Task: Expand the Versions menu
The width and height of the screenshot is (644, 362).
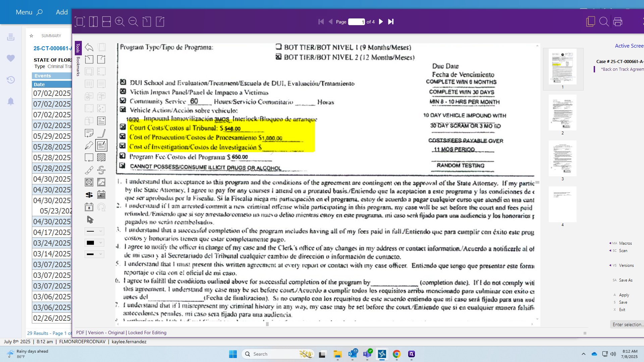Action: (x=626, y=265)
